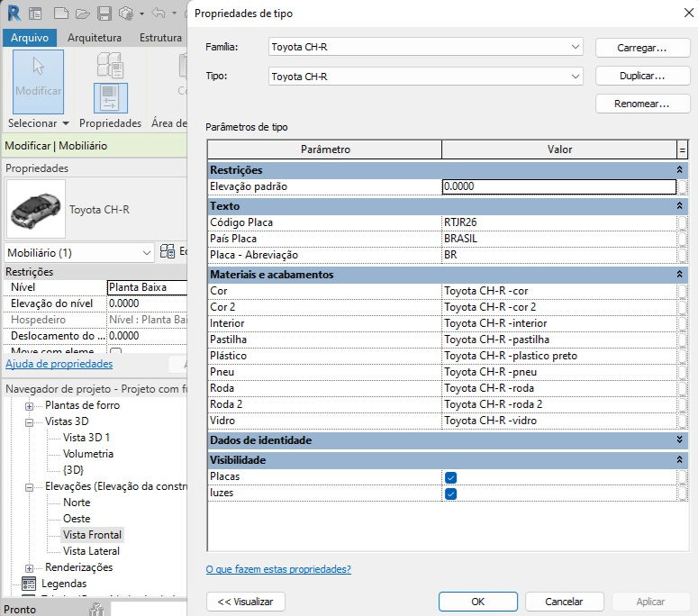Click the Edit type icon beside Mobiliário
This screenshot has width=698, height=616.
(168, 252)
